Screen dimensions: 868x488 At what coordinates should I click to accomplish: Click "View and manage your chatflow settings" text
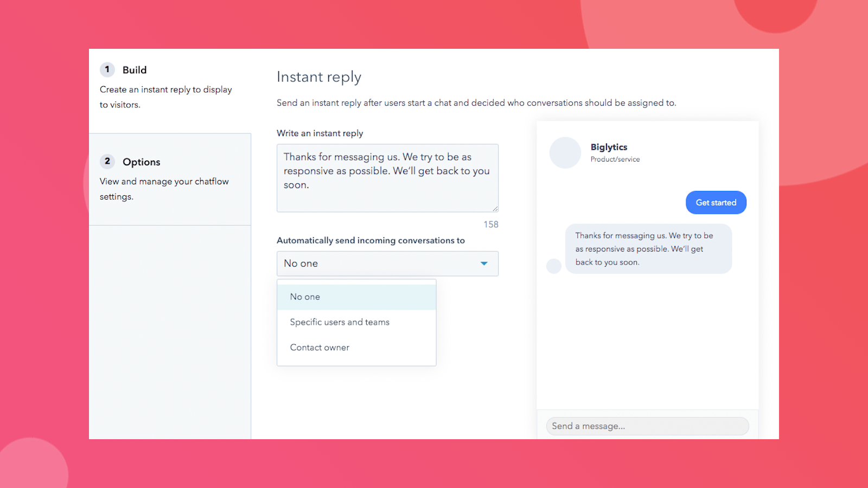pyautogui.click(x=164, y=189)
